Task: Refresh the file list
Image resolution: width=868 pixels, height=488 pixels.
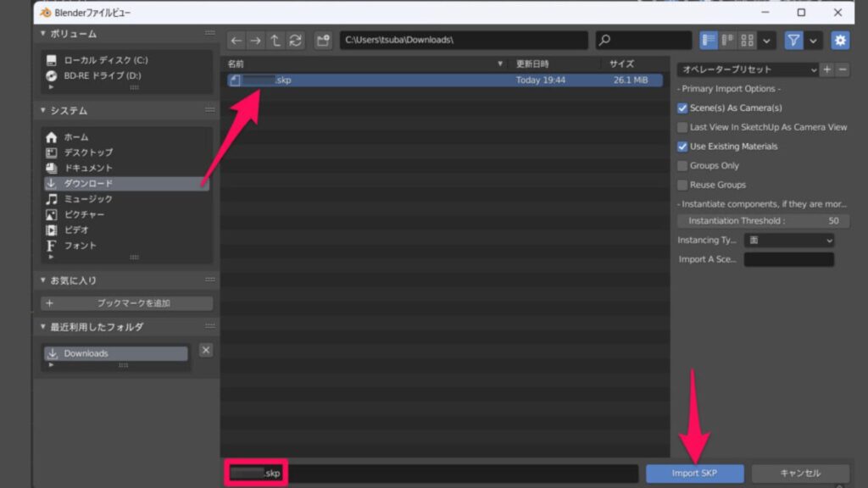Action: pos(295,40)
